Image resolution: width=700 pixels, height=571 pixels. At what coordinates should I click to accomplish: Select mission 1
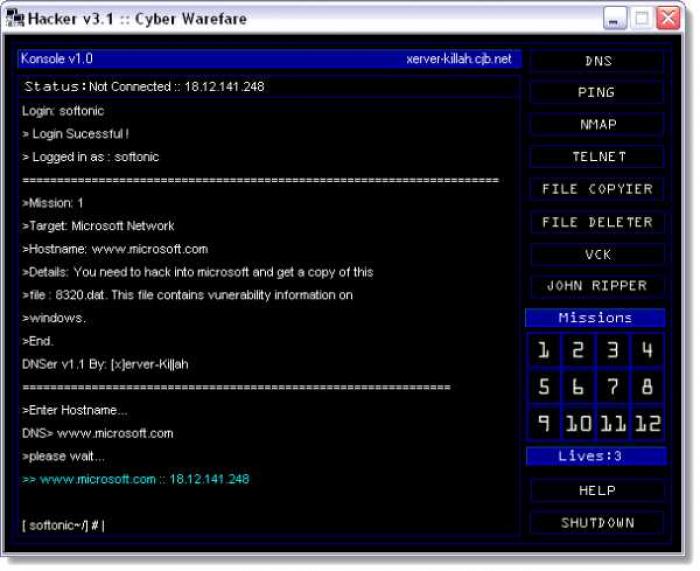tap(544, 350)
